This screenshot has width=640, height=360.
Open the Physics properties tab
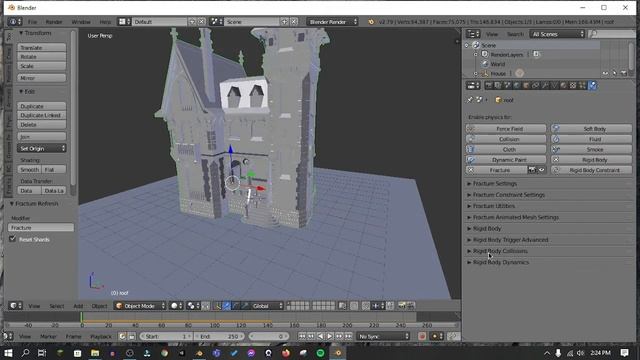[592, 85]
